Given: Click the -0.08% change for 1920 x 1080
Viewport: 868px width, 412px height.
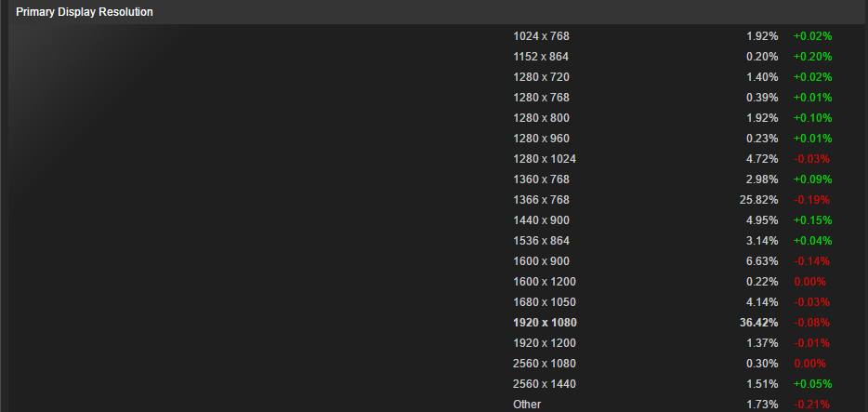Looking at the screenshot, I should pos(811,323).
